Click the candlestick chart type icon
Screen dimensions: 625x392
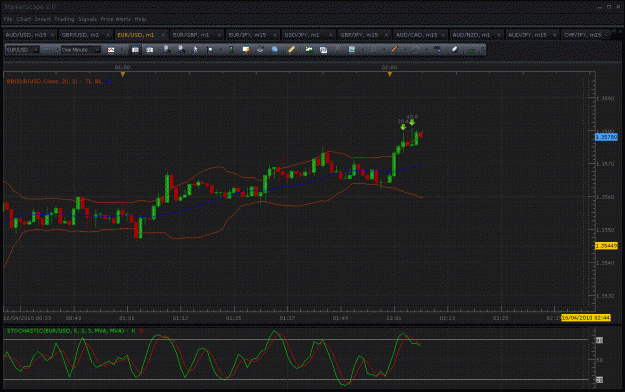[111, 50]
